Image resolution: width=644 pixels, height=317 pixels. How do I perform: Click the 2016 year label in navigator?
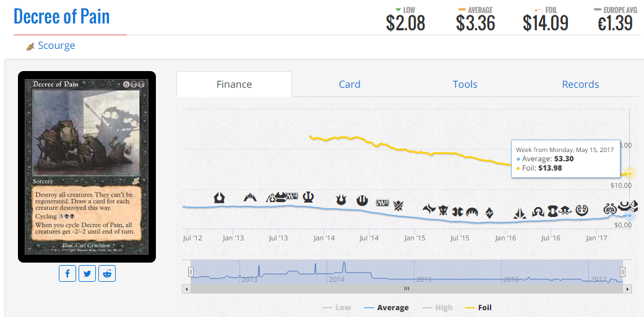coord(512,280)
